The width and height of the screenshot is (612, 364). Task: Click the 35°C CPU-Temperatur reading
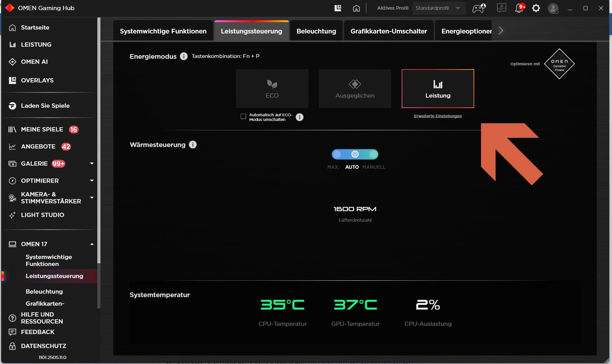pyautogui.click(x=283, y=305)
